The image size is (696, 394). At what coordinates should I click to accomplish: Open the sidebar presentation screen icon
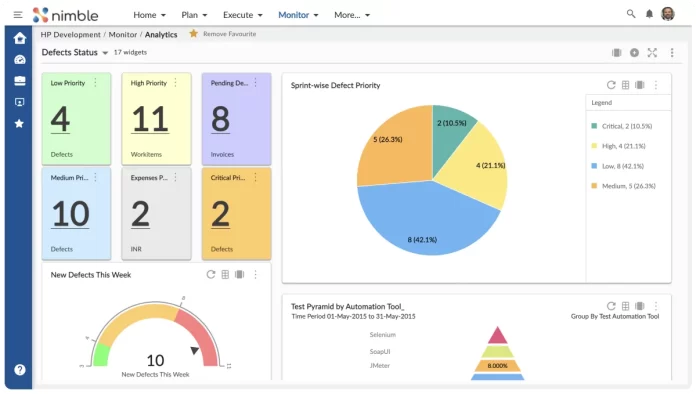click(x=20, y=102)
